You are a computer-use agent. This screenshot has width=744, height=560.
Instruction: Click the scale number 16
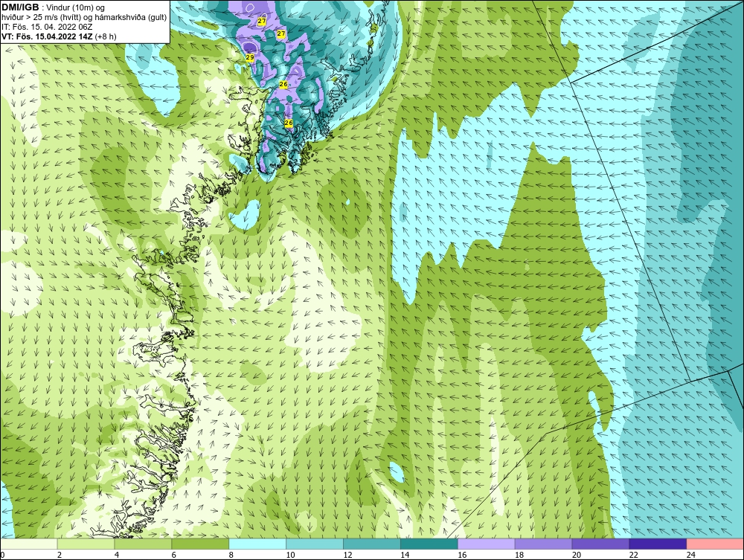tap(462, 555)
